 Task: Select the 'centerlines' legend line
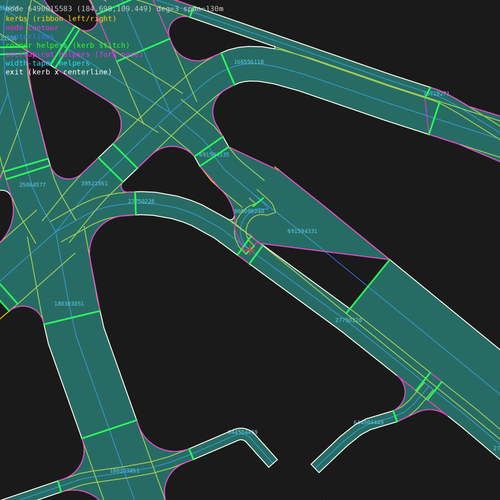(30, 36)
